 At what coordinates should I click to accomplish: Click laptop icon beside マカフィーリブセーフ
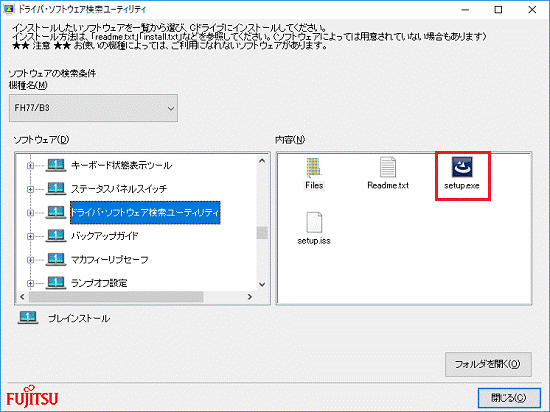(56, 259)
